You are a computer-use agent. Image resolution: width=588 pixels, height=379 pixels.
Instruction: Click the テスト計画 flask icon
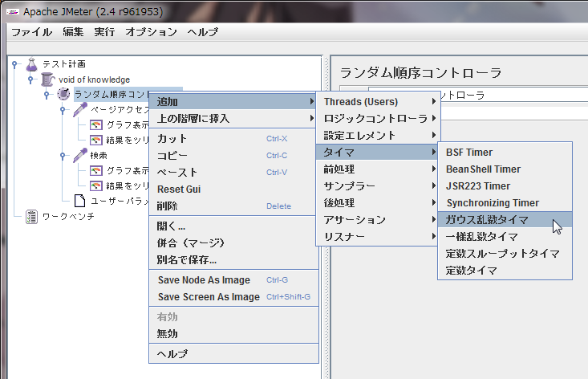pyautogui.click(x=32, y=64)
